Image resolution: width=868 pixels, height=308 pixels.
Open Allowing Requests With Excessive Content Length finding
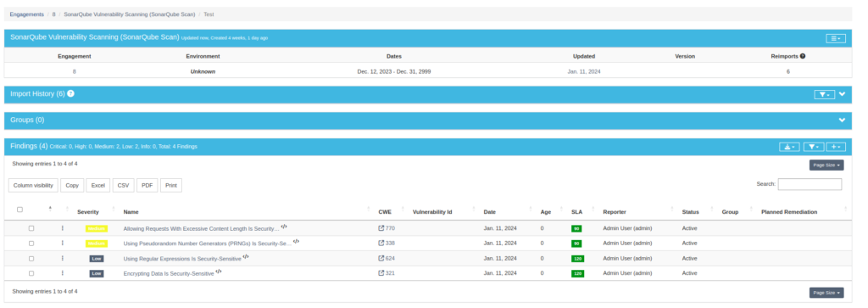(201, 228)
